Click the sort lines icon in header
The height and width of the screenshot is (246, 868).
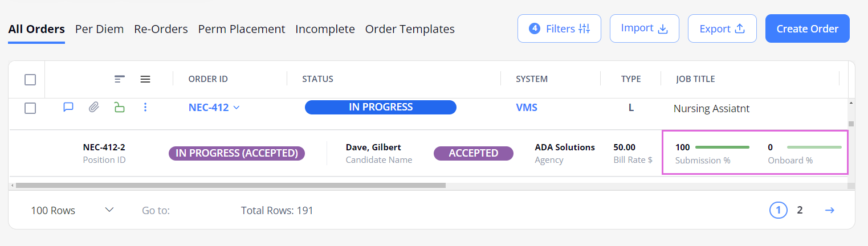(x=119, y=79)
